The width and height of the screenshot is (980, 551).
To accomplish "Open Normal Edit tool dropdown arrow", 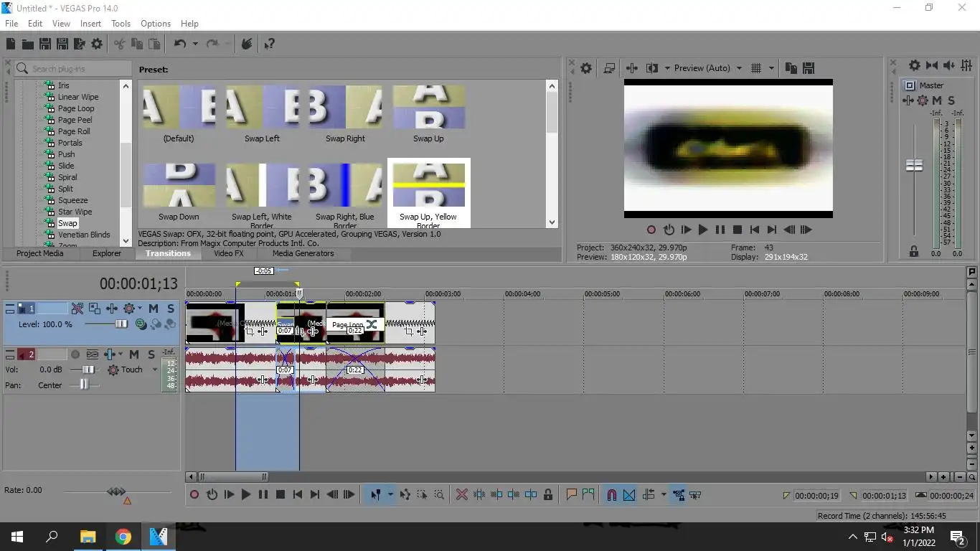I will click(390, 495).
